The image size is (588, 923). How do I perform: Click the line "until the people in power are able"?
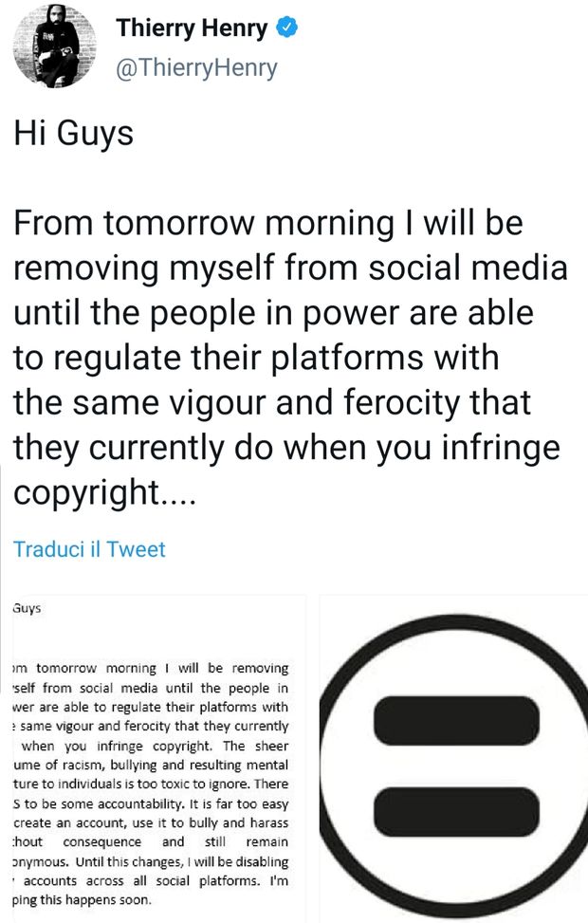pyautogui.click(x=273, y=312)
